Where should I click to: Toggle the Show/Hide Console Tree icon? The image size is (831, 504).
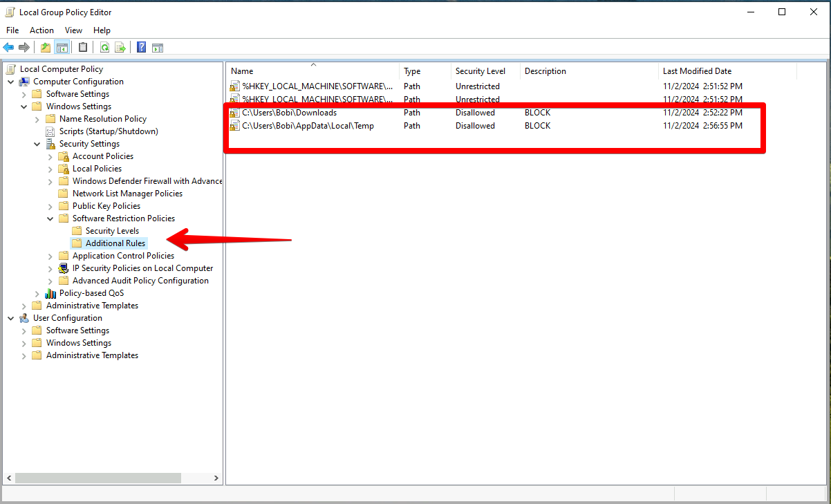[x=62, y=48]
